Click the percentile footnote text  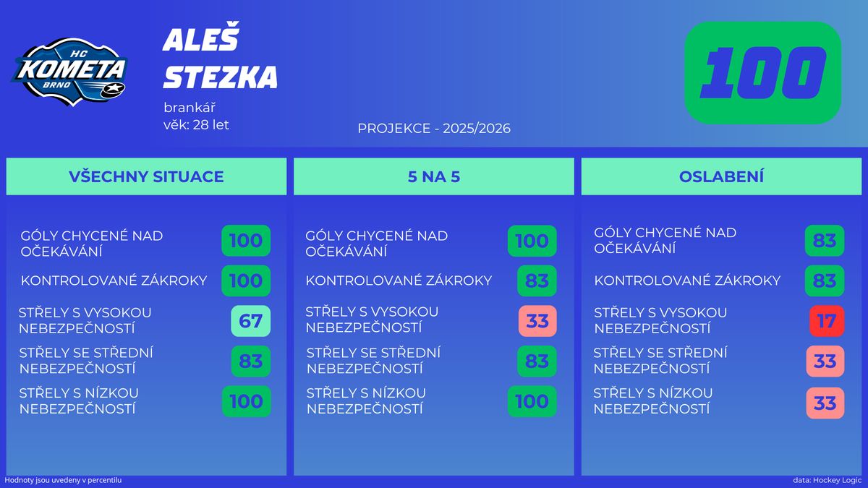(x=63, y=480)
